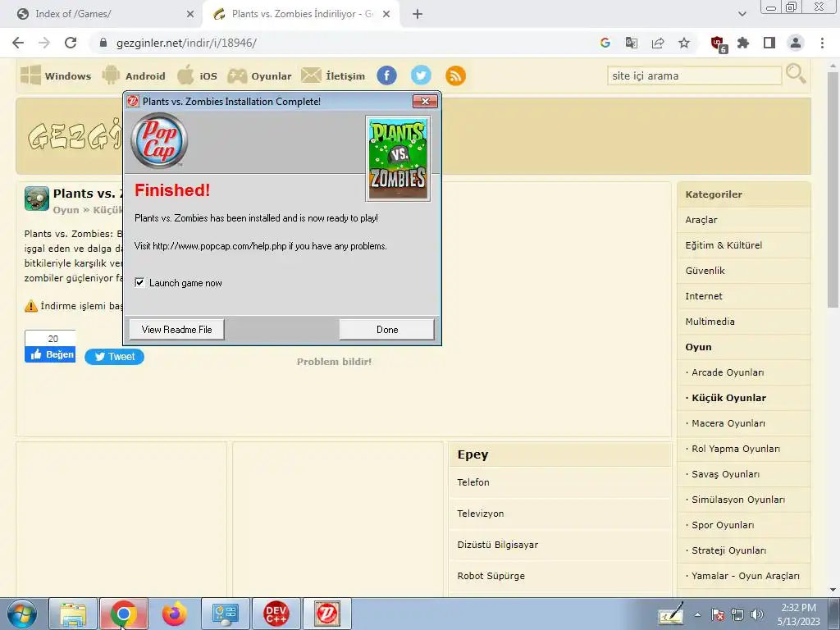The image size is (840, 630).
Task: Open the Güvenlik category
Action: click(x=743, y=271)
